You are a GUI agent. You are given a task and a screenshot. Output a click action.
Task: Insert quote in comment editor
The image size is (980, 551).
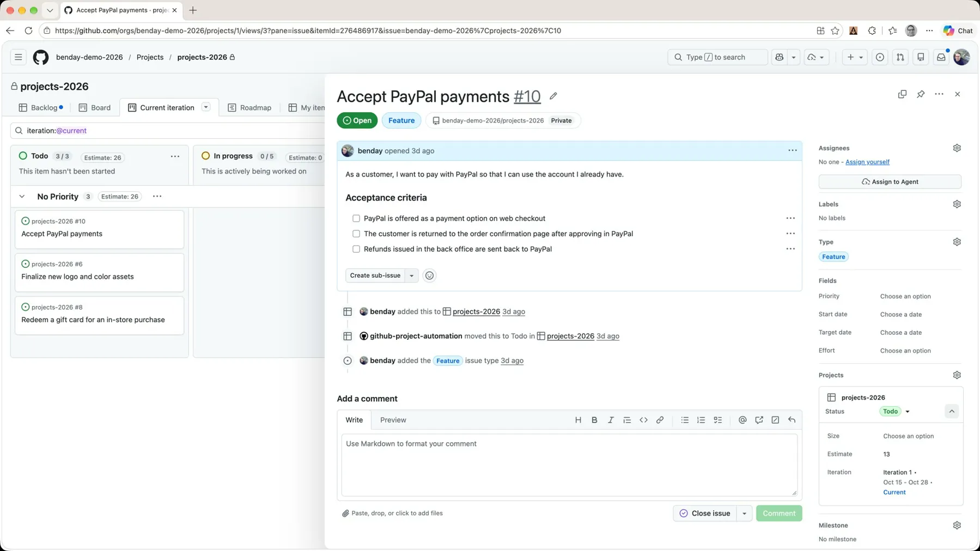pyautogui.click(x=627, y=420)
